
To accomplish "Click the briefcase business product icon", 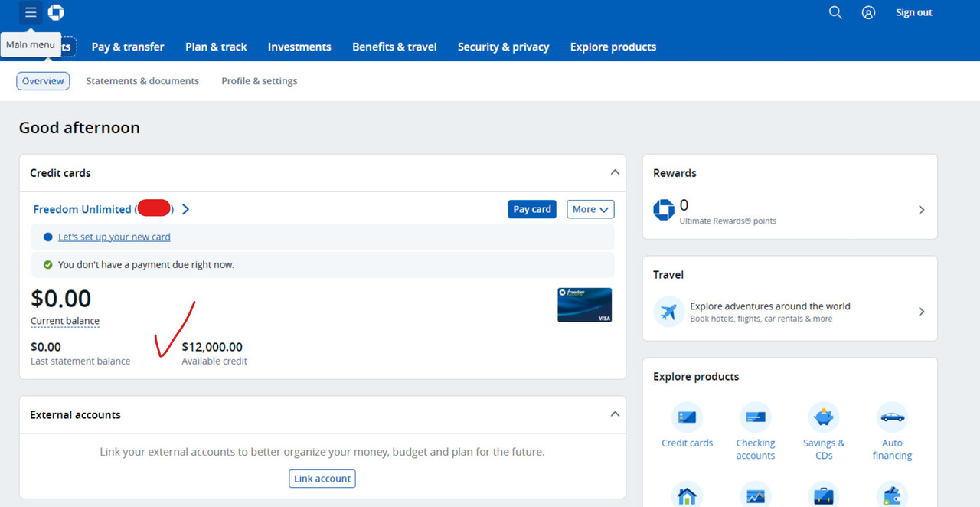I will click(824, 495).
